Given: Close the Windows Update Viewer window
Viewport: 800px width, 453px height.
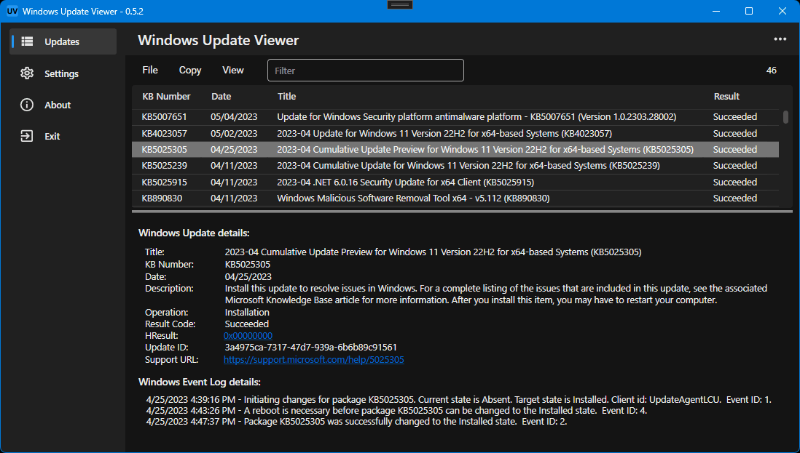Looking at the screenshot, I should pos(782,11).
